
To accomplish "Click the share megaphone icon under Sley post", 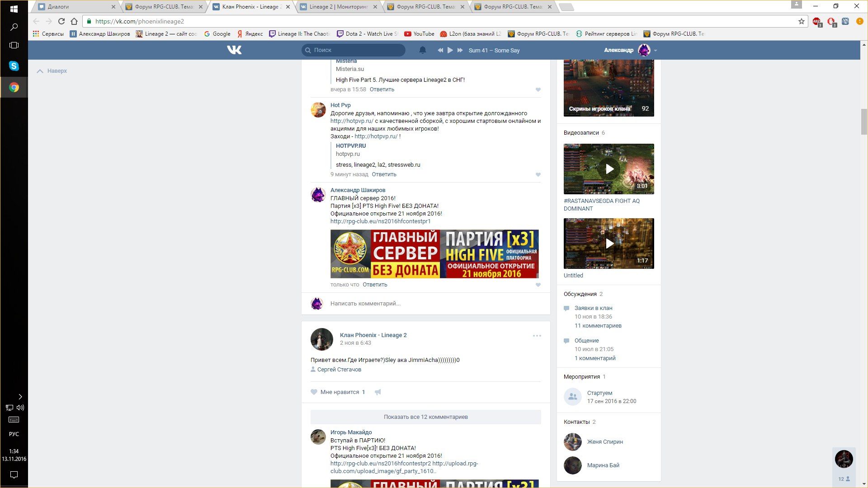I will pyautogui.click(x=377, y=392).
